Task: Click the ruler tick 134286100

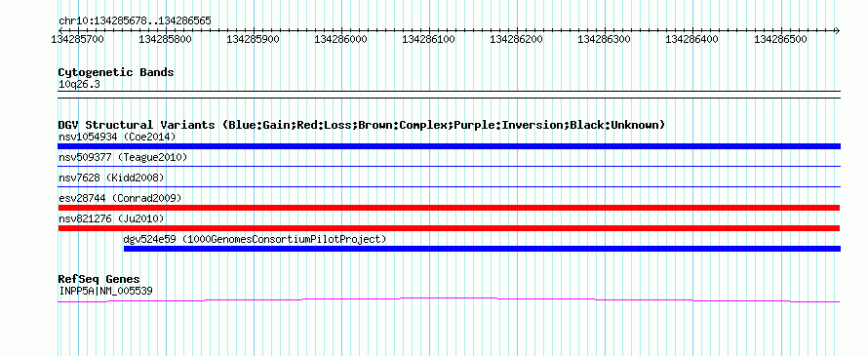Action: (x=428, y=39)
